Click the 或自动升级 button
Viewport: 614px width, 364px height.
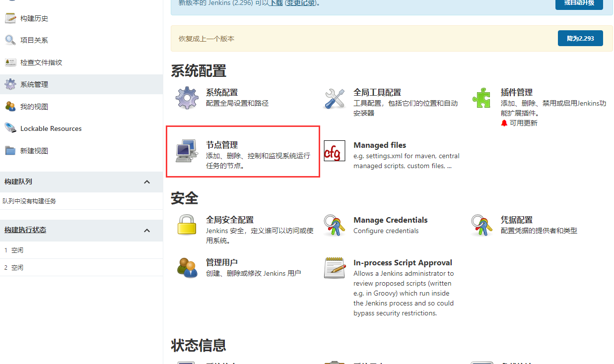pos(579,3)
